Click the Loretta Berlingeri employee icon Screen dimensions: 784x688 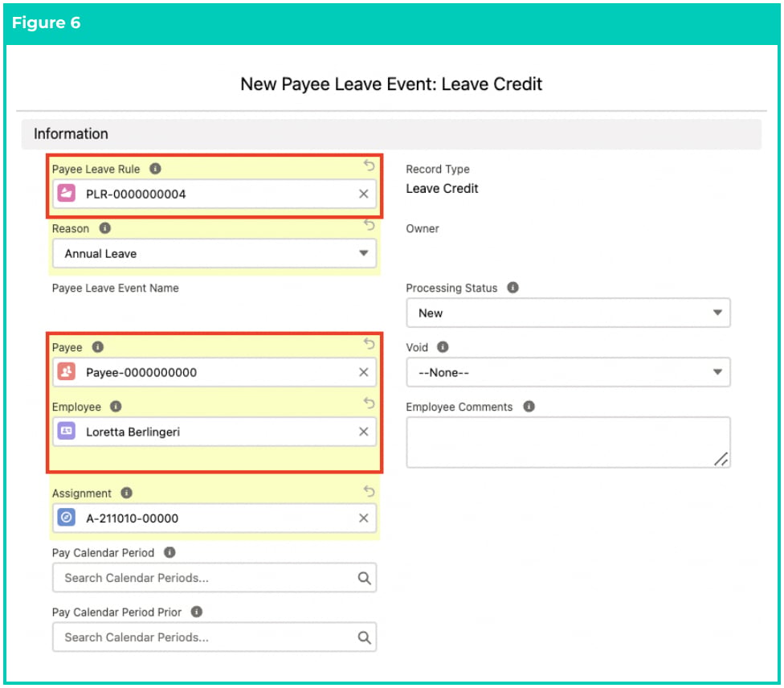pyautogui.click(x=67, y=431)
